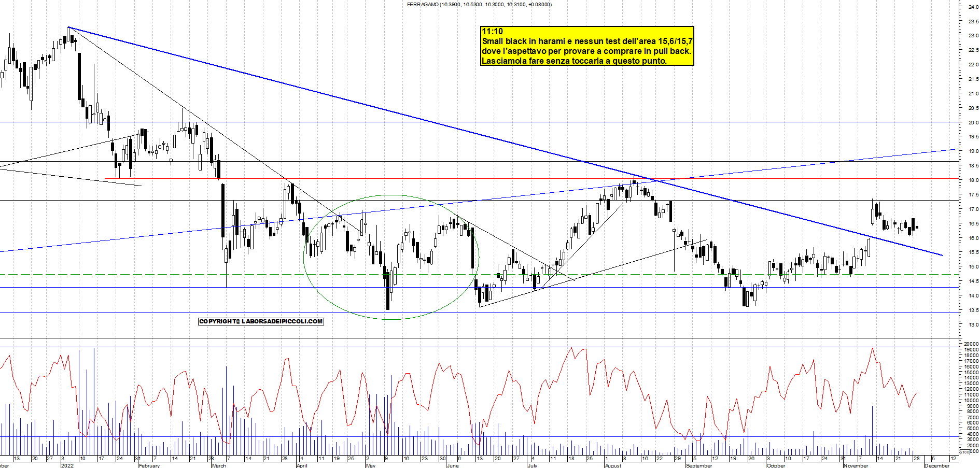
Task: Click the 15.5 price axis label
Action: click(x=973, y=252)
